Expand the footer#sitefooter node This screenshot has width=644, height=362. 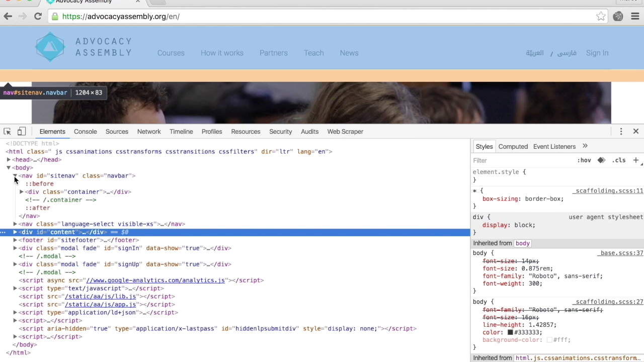(x=15, y=240)
